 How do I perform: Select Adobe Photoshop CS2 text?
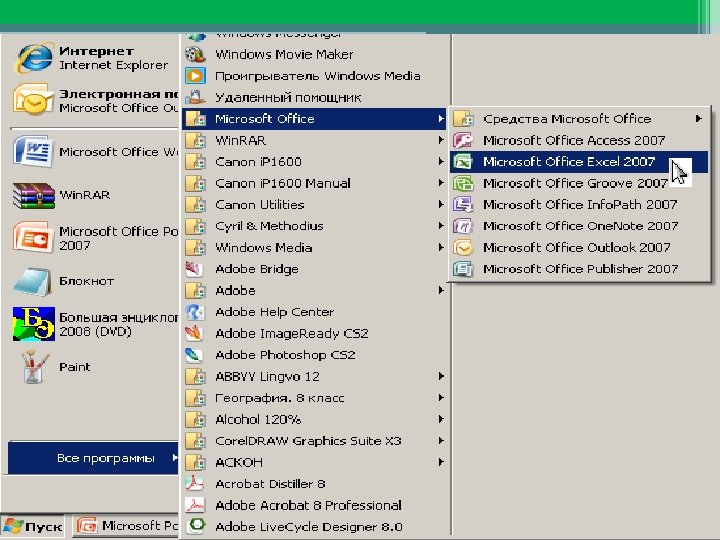point(285,355)
